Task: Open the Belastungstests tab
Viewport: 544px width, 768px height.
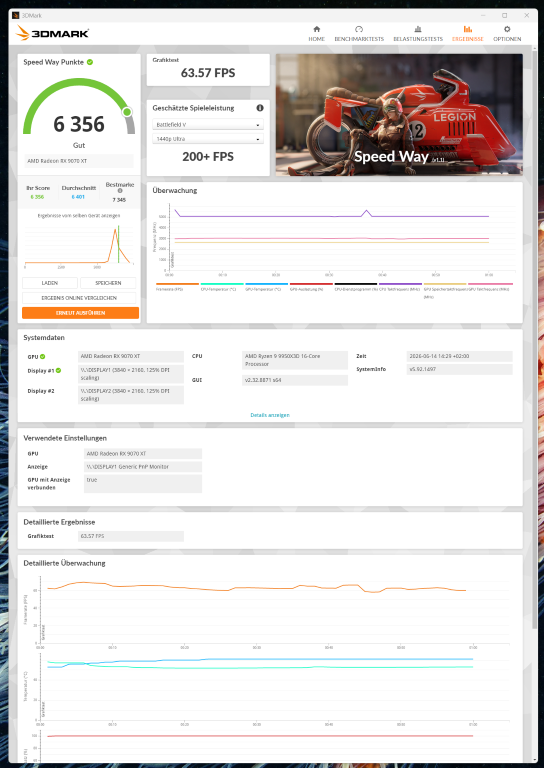Action: point(418,34)
